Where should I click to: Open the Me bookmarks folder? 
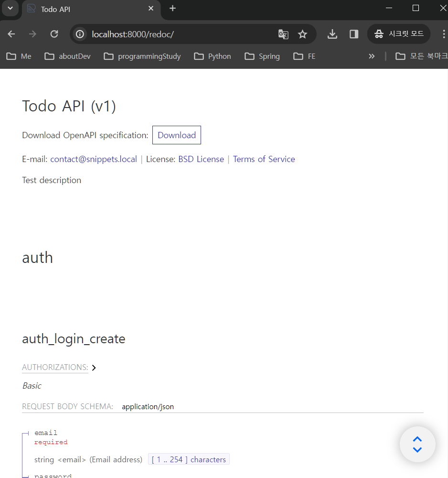[19, 56]
